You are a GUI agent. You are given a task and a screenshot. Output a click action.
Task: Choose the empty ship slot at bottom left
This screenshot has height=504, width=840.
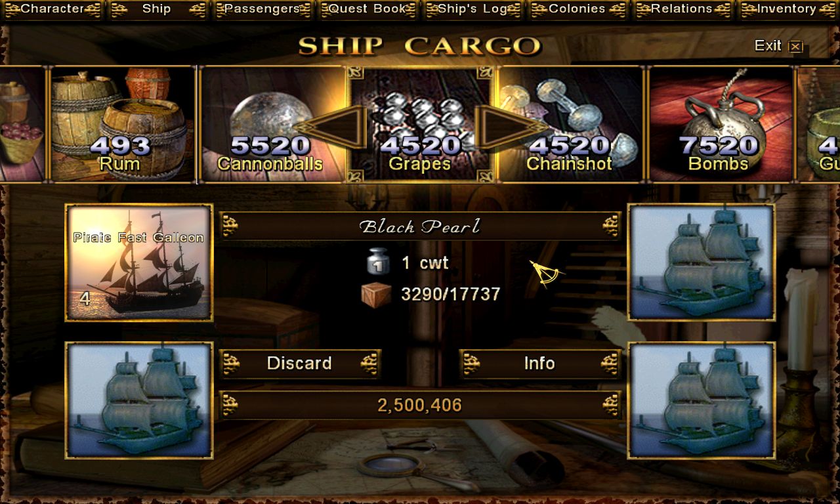click(139, 400)
